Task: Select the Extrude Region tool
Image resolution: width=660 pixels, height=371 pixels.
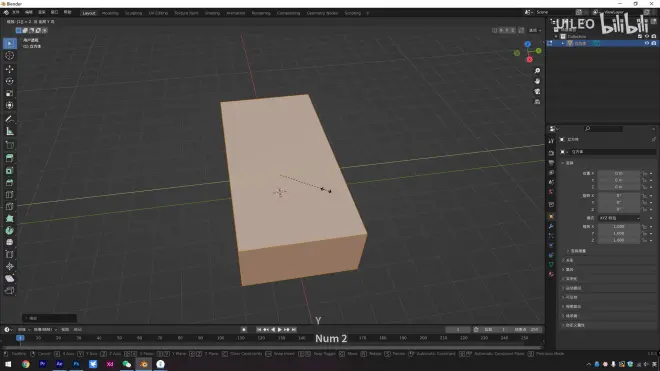Action: point(10,158)
